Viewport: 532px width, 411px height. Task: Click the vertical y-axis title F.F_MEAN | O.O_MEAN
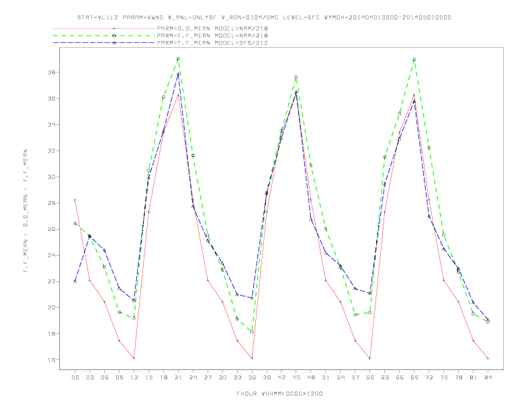(26, 211)
